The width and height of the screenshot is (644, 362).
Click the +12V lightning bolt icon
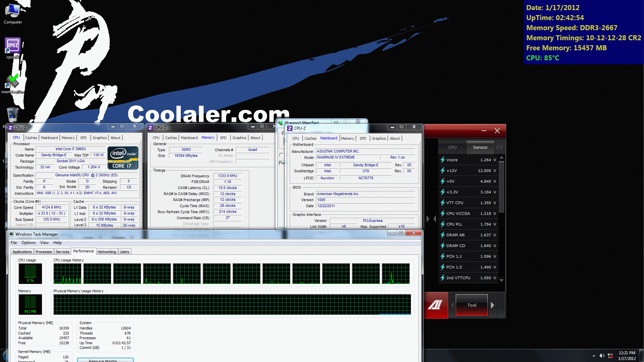[442, 171]
